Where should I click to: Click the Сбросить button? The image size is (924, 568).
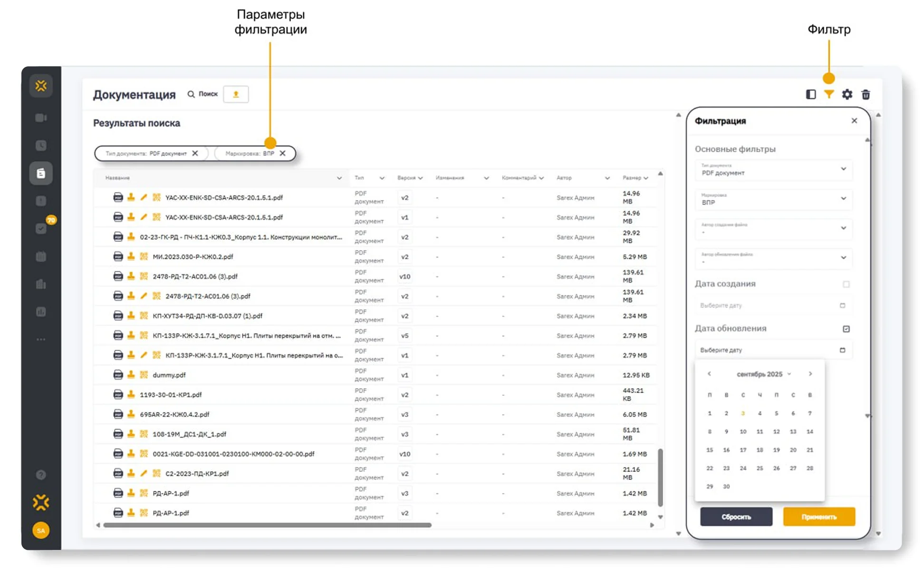(736, 517)
